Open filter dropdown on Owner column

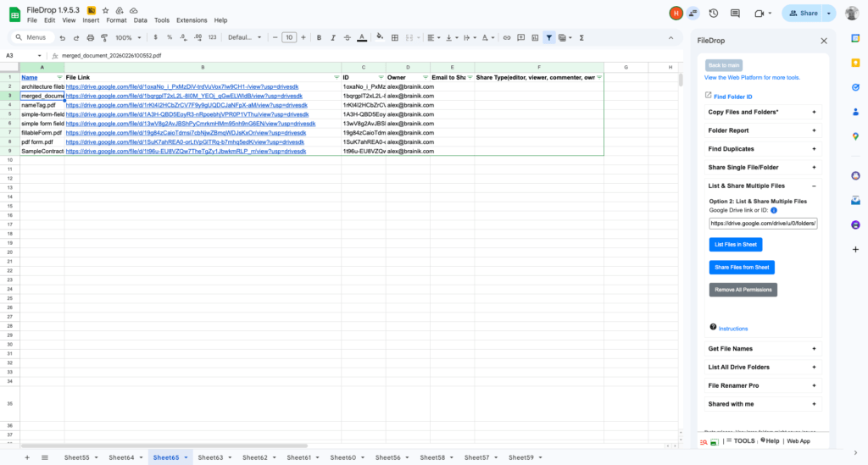(426, 77)
